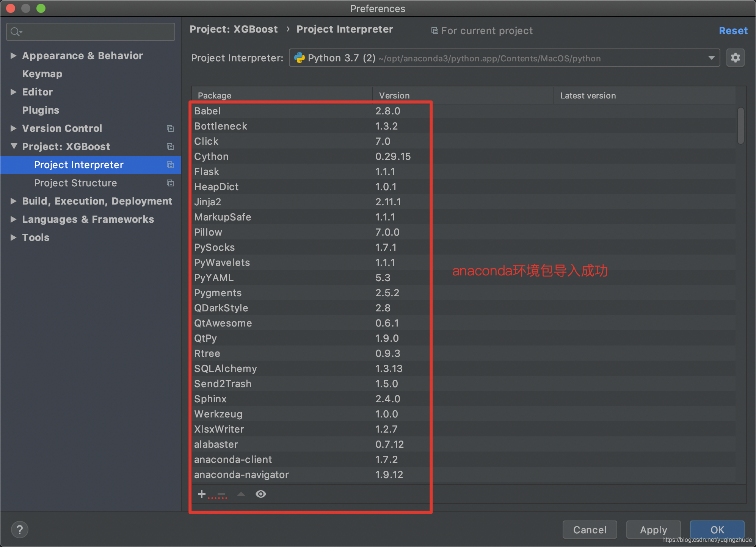Click the search magnifier icon
This screenshot has height=547, width=756.
pos(16,32)
